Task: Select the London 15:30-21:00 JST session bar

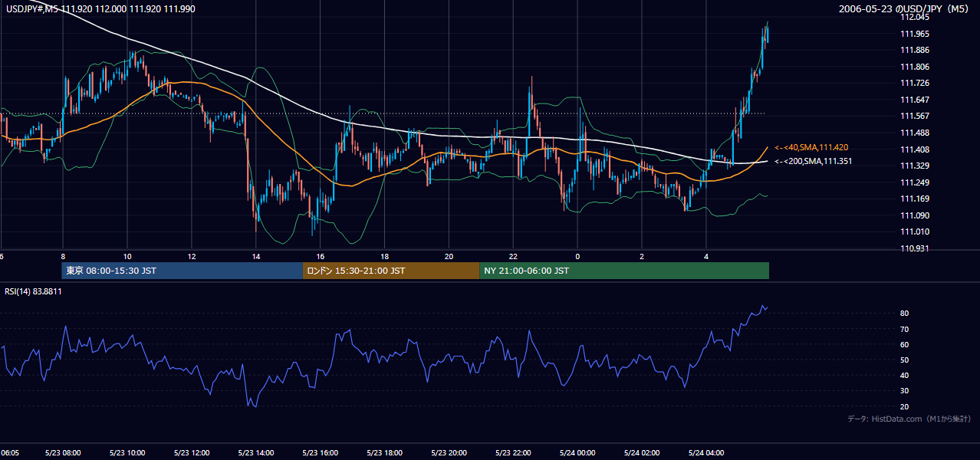Action: click(391, 271)
